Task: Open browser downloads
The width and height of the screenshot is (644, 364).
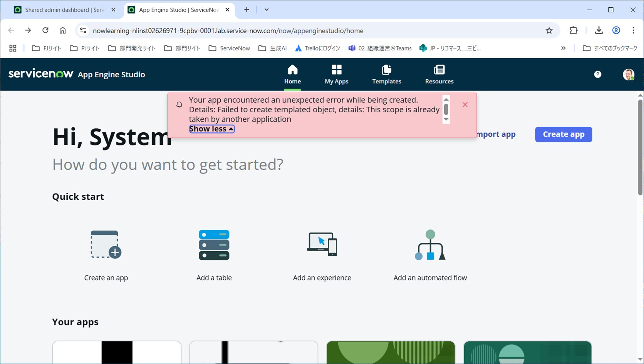Action: point(599,30)
